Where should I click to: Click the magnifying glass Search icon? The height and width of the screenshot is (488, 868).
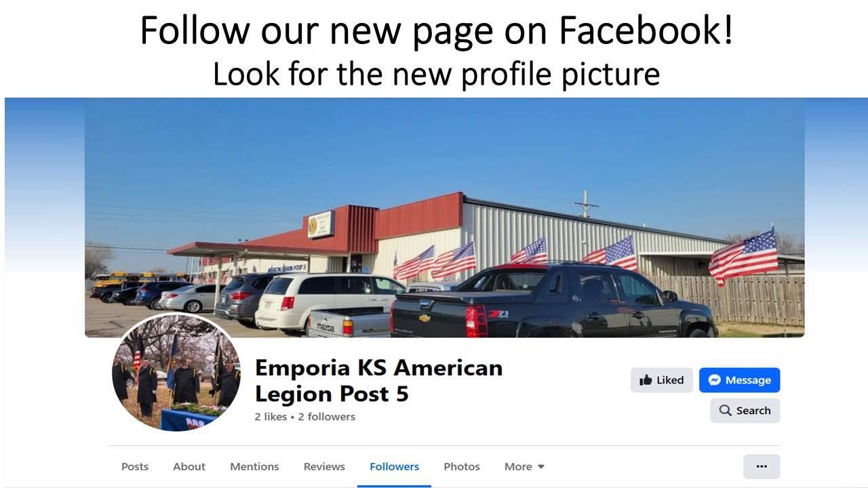[x=725, y=411]
